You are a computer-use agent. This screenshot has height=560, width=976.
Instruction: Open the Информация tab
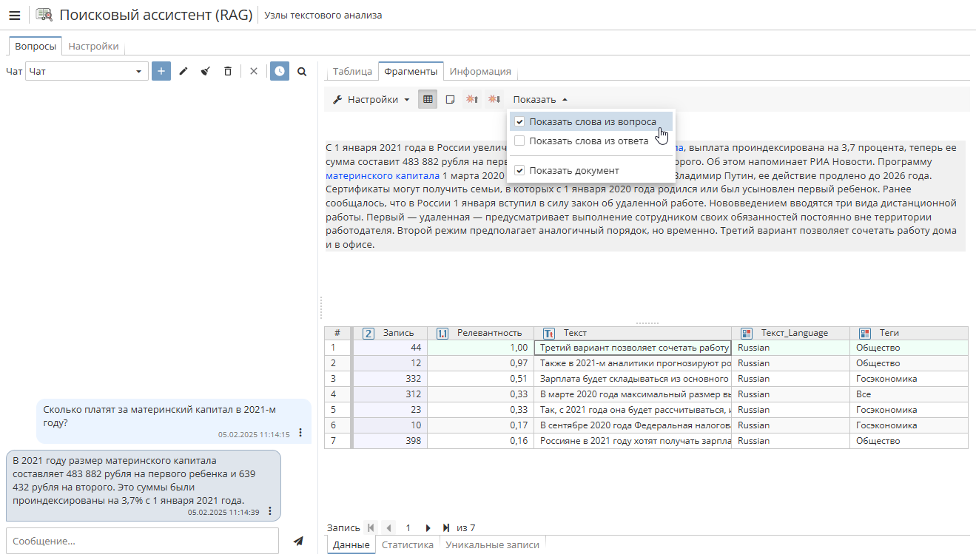click(x=480, y=71)
